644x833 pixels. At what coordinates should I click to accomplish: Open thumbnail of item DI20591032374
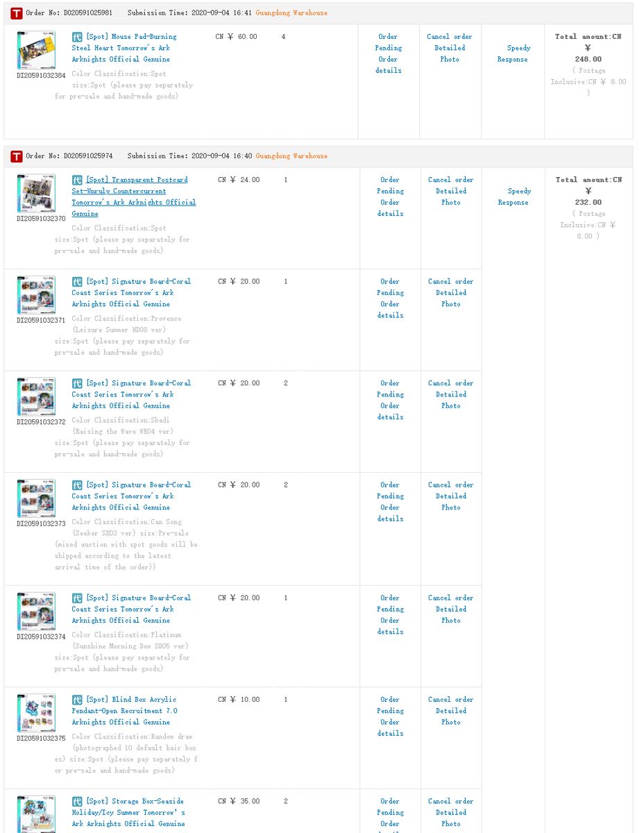(36, 612)
